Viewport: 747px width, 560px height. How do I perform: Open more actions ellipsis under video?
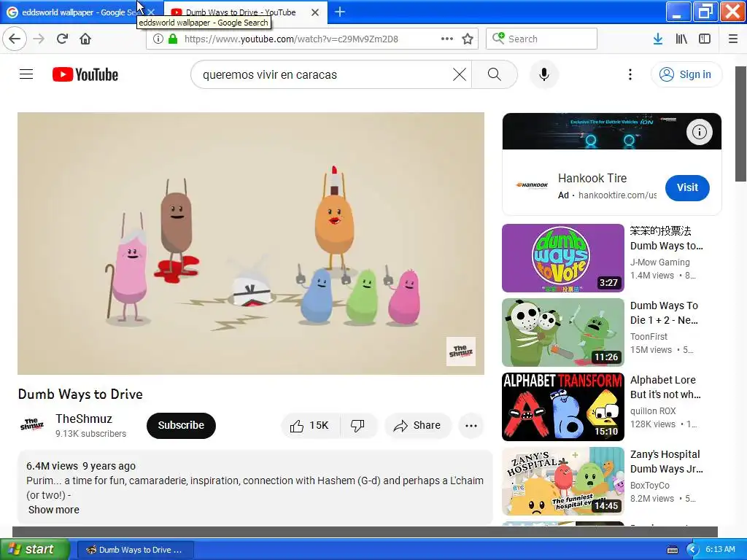pyautogui.click(x=471, y=425)
